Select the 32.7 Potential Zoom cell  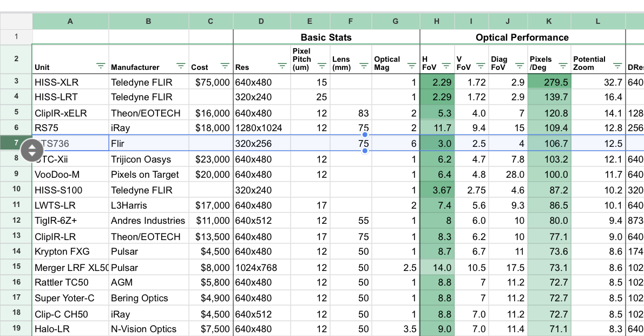(x=598, y=82)
